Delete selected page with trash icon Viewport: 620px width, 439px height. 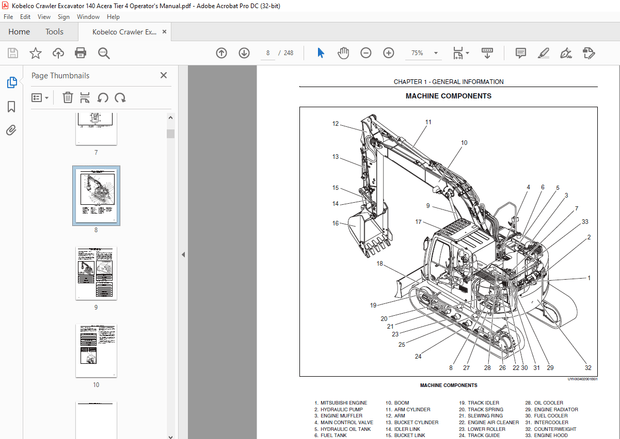pyautogui.click(x=68, y=97)
